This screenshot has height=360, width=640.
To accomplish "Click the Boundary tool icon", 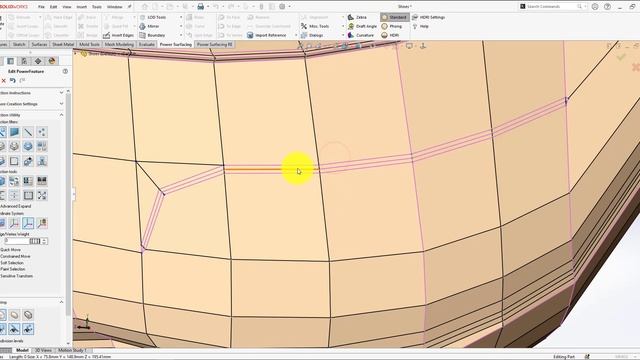I will pyautogui.click(x=142, y=36).
